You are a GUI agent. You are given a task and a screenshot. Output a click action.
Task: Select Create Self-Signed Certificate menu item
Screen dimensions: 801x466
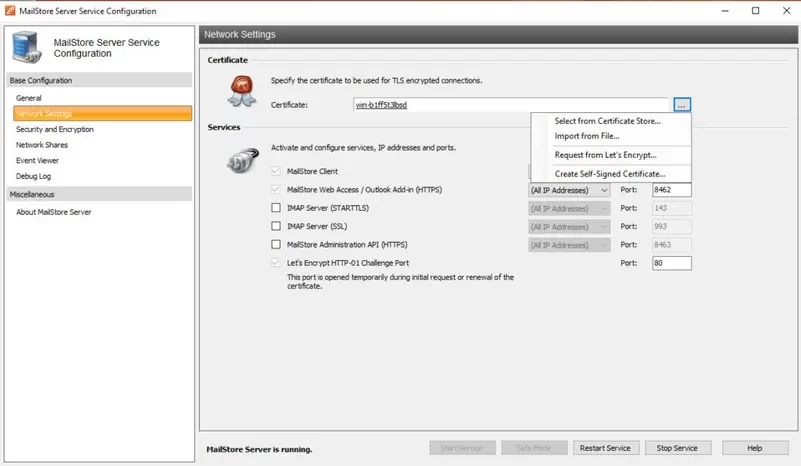609,174
